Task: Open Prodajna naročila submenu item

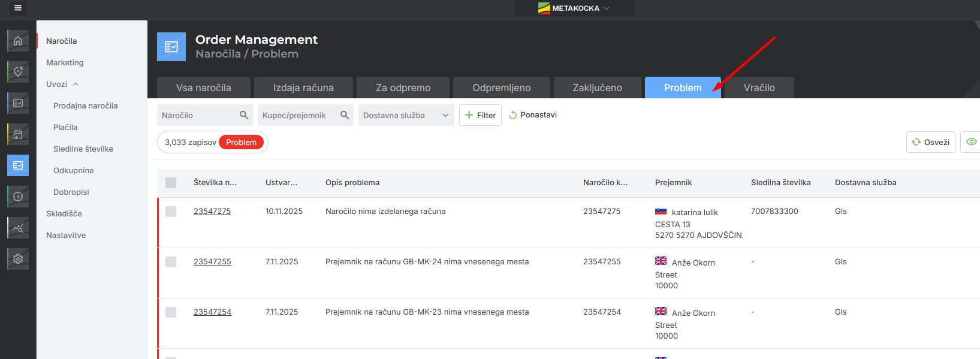Action: pyautogui.click(x=86, y=106)
